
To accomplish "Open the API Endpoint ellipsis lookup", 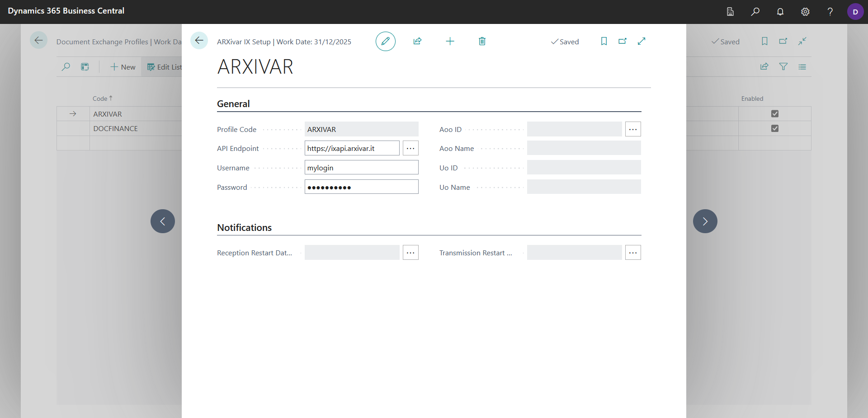I will pyautogui.click(x=410, y=148).
